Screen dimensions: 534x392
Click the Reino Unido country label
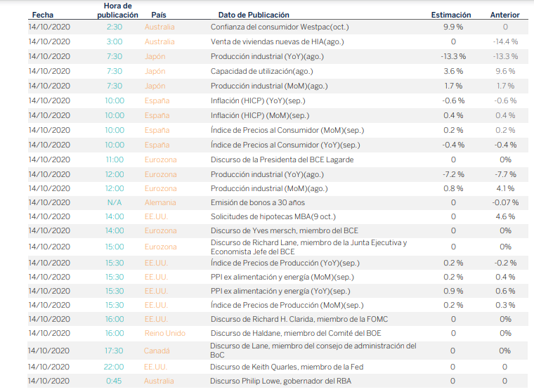click(x=164, y=333)
